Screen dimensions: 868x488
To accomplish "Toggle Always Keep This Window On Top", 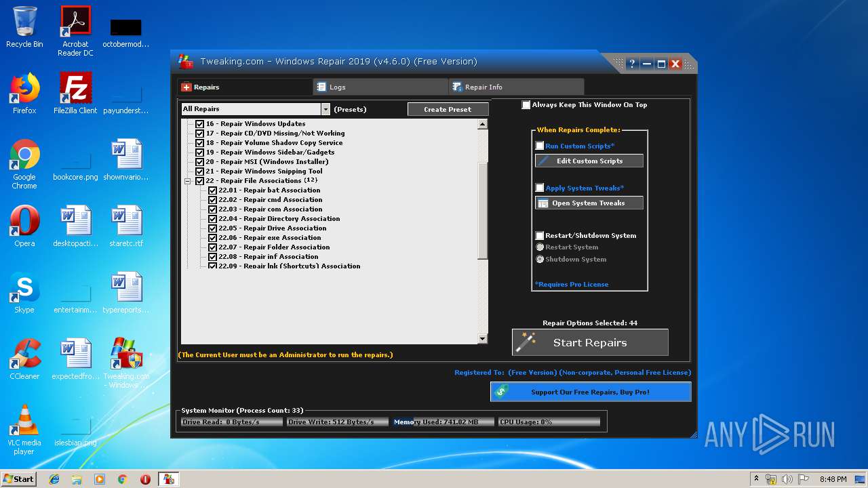I will 526,105.
